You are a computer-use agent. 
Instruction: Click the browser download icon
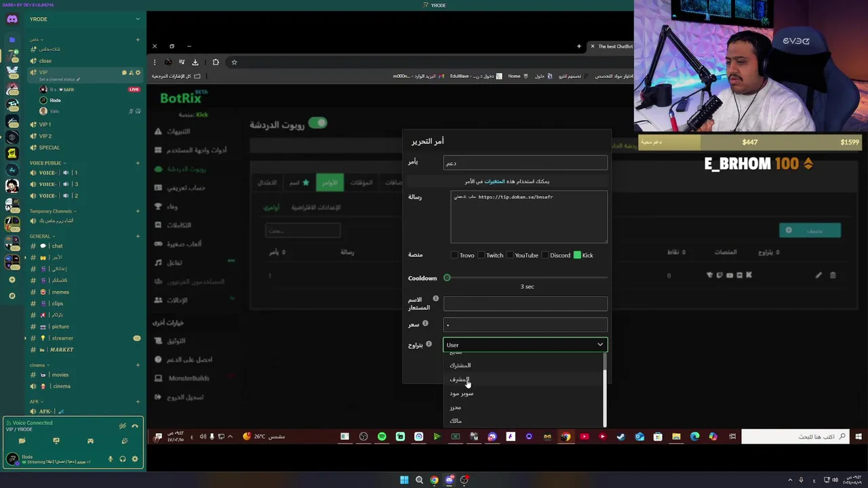195,62
